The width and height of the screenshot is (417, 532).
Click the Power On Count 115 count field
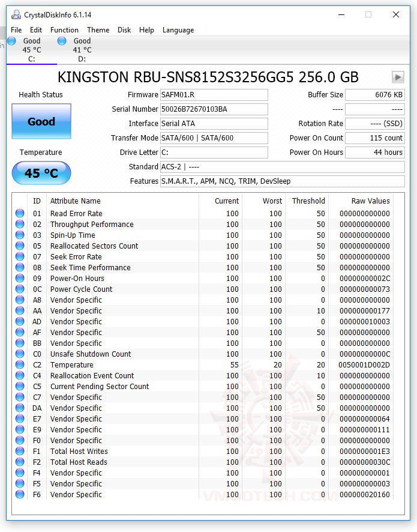tap(375, 138)
